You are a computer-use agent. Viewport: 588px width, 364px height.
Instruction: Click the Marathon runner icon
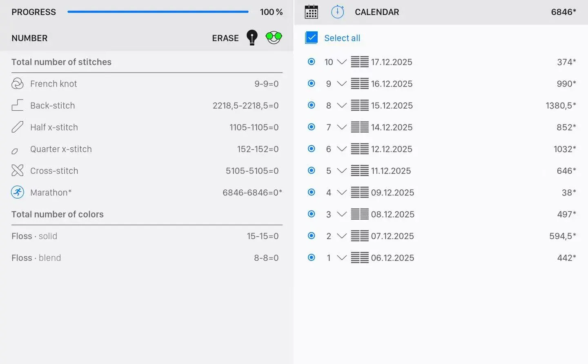click(x=17, y=192)
